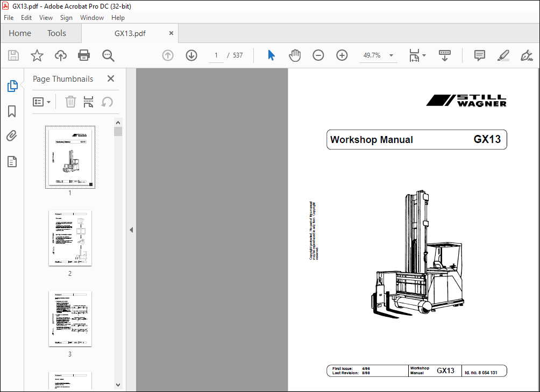Open the zoom percentage dropdown arrow
This screenshot has width=540, height=392.
pos(391,55)
